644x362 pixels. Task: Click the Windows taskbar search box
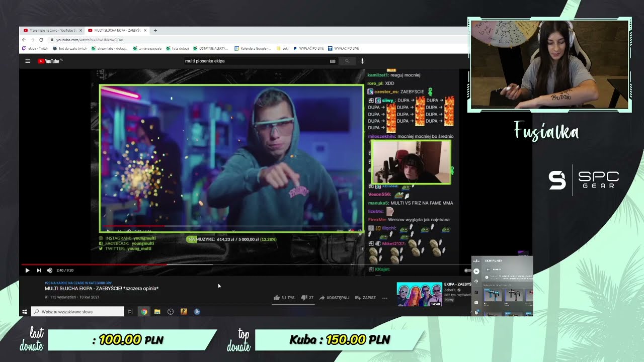click(x=77, y=312)
